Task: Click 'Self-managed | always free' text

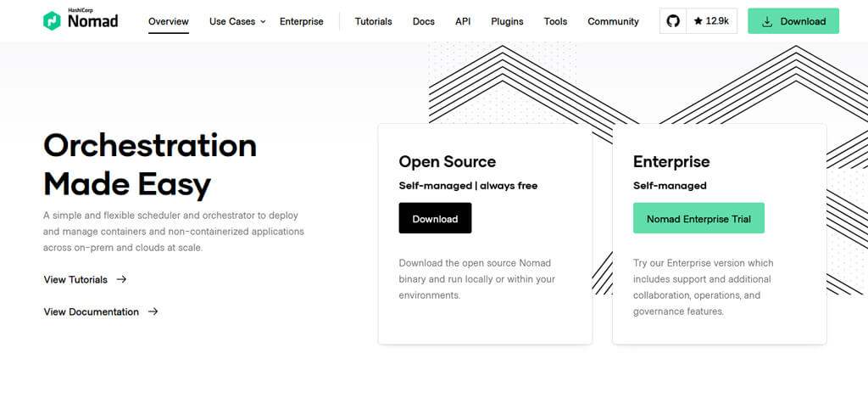Action: (468, 186)
